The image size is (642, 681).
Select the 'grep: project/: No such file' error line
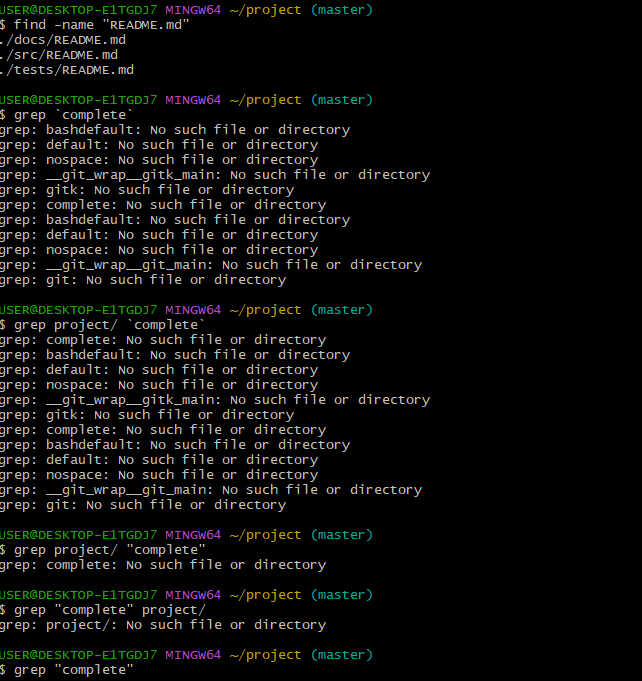tap(163, 625)
